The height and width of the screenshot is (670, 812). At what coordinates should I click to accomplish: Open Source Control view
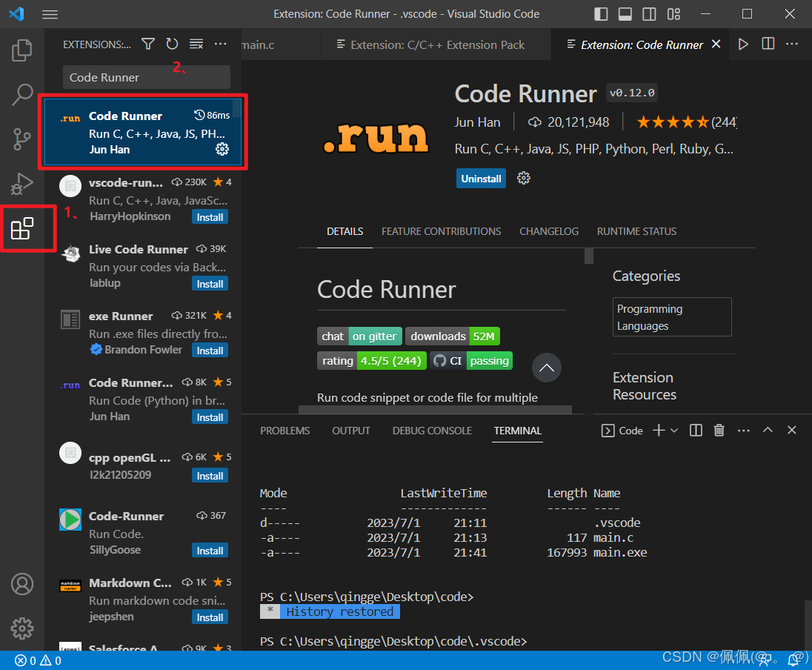(21, 139)
